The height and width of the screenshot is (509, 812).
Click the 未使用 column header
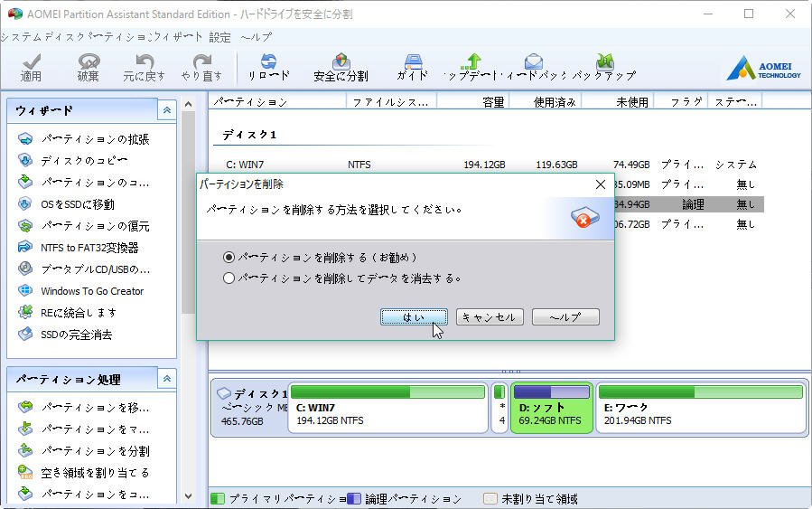619,102
